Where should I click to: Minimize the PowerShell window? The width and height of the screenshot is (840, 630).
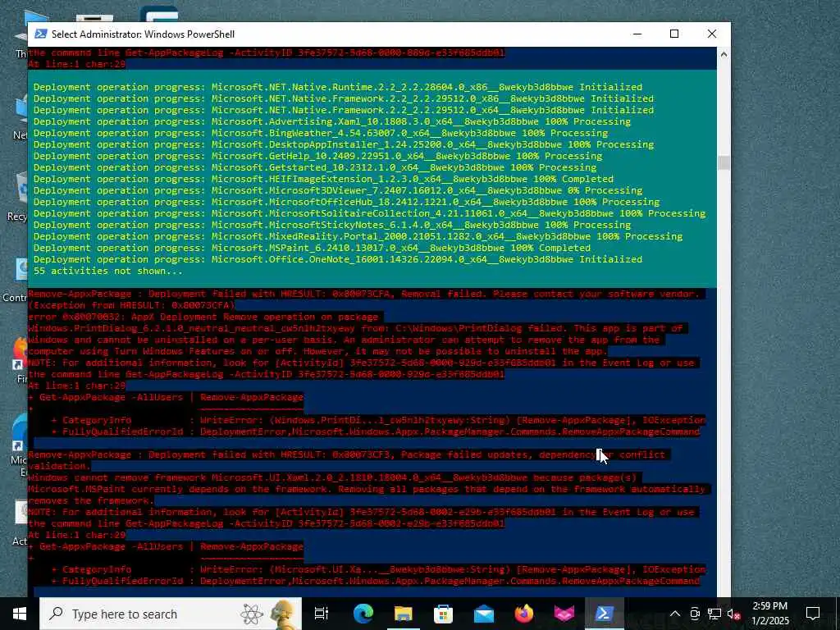pyautogui.click(x=637, y=34)
